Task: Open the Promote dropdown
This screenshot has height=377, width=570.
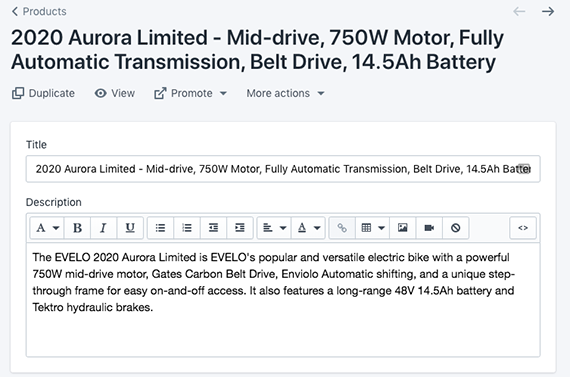Action: click(190, 93)
